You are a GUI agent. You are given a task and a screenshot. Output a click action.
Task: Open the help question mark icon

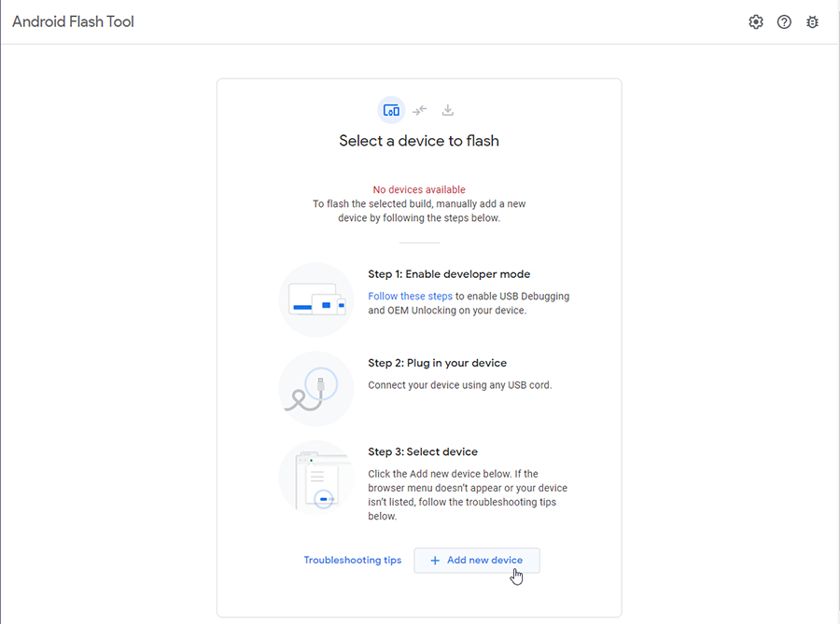pyautogui.click(x=784, y=22)
